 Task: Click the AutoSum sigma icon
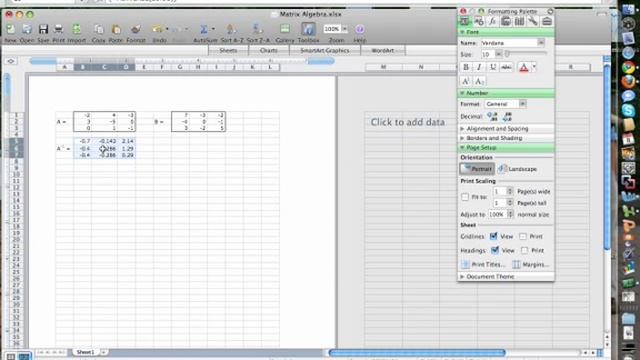click(x=204, y=29)
